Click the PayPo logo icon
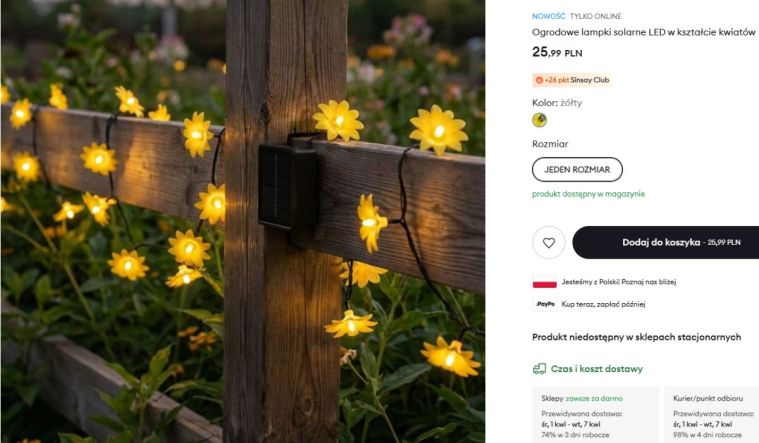Viewport: 759px width, 443px height. (545, 304)
